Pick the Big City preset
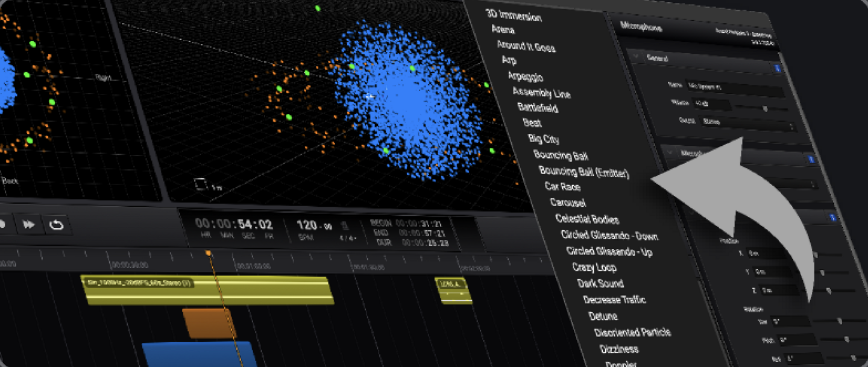The width and height of the screenshot is (868, 367). click(x=543, y=139)
